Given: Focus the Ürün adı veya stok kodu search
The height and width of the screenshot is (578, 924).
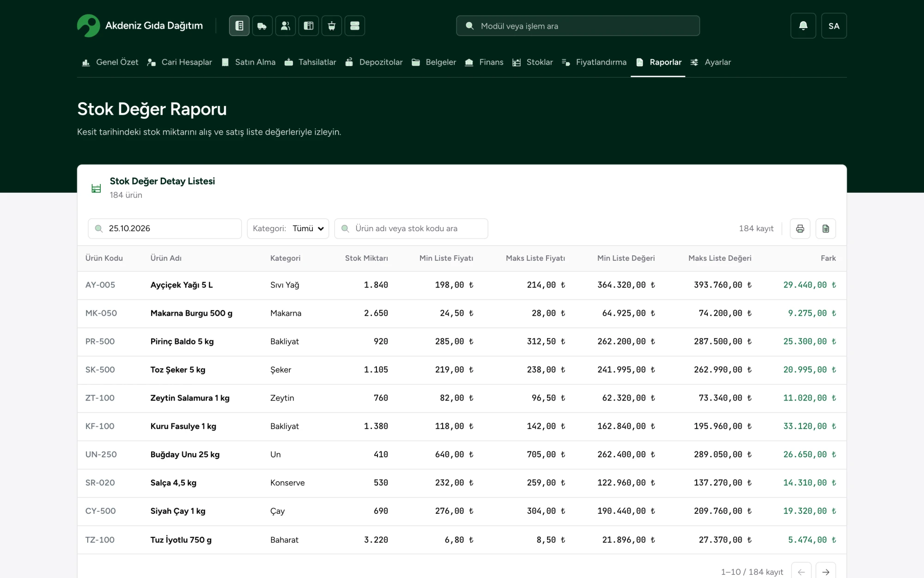Looking at the screenshot, I should (411, 228).
